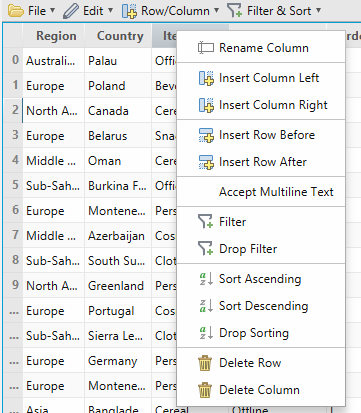
Task: Click the Filter funnel icon in menu
Action: click(205, 221)
